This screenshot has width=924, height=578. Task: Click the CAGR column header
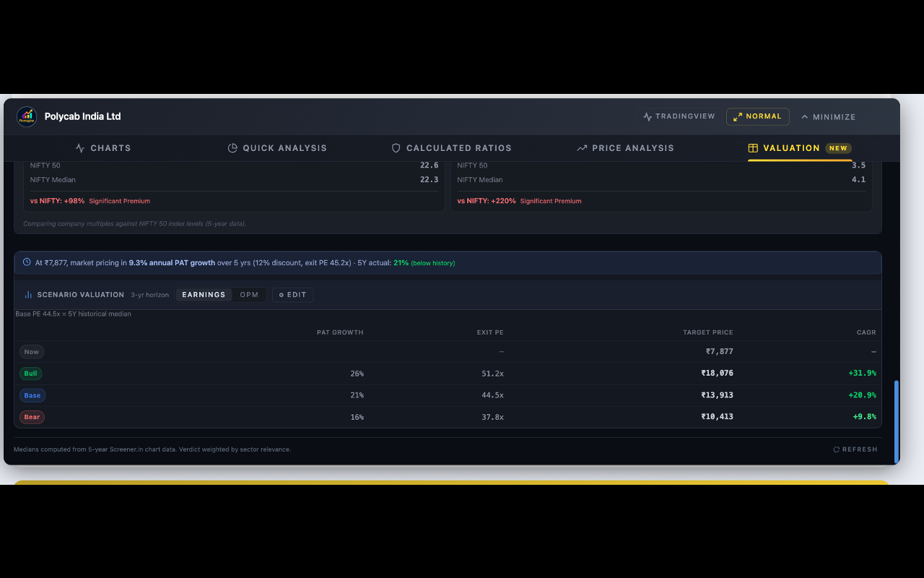(866, 332)
